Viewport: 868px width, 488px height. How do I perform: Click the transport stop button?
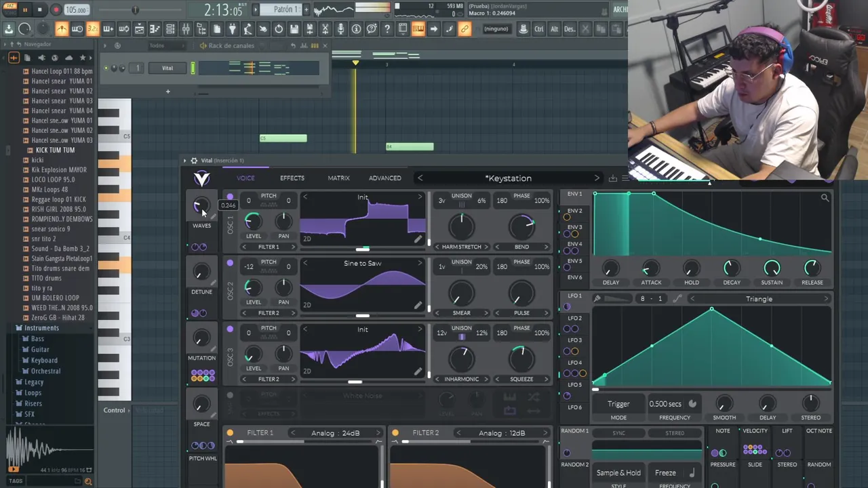[x=40, y=9]
